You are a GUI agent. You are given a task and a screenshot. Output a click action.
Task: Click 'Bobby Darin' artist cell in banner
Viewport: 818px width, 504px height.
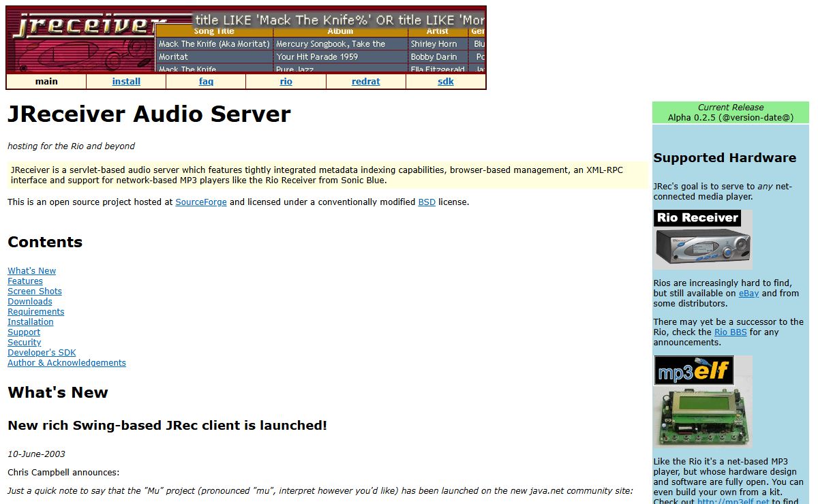[434, 57]
